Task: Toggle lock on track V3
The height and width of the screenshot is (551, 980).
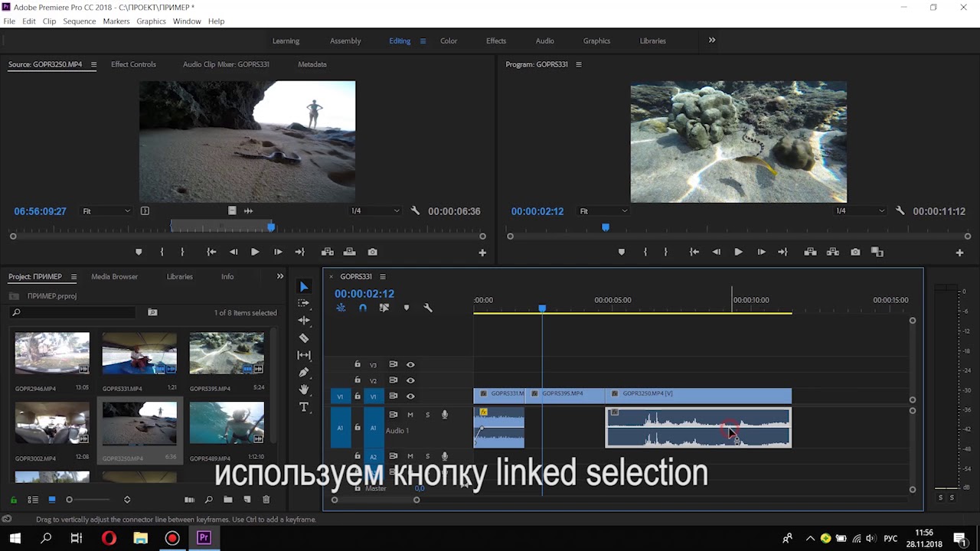Action: pos(358,365)
